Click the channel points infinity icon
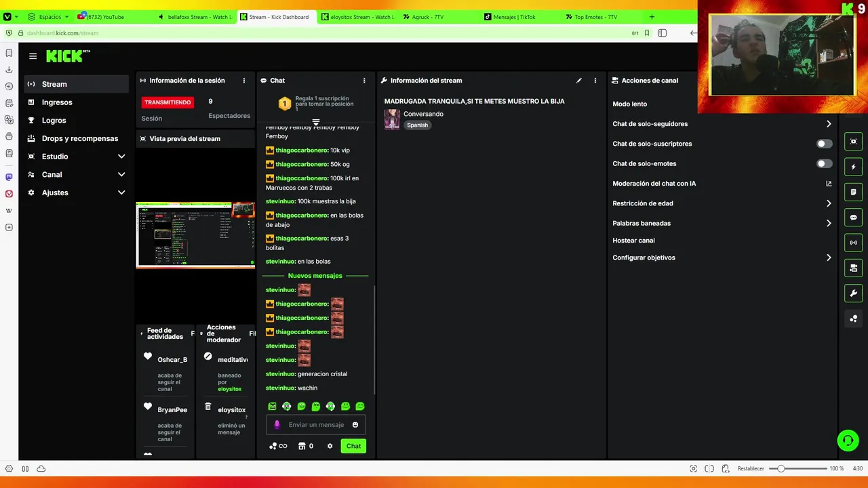The height and width of the screenshot is (488, 868). (x=278, y=446)
